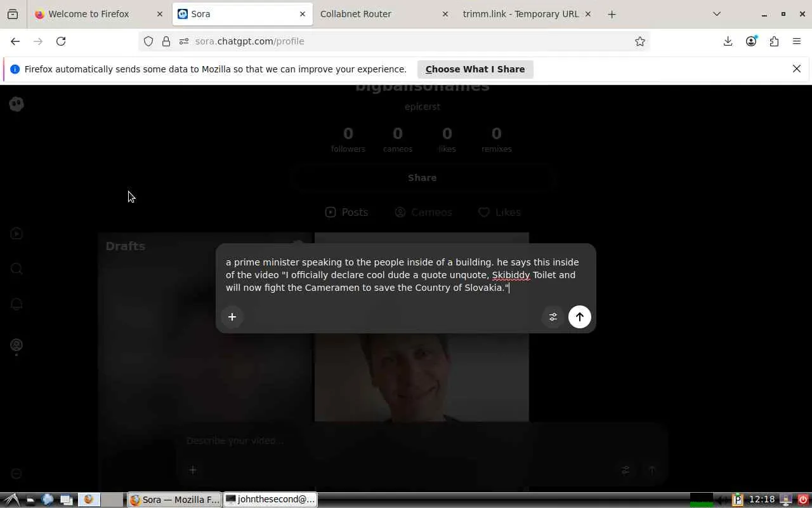812x508 pixels.
Task: Select the Sora browser tab
Action: [242, 14]
